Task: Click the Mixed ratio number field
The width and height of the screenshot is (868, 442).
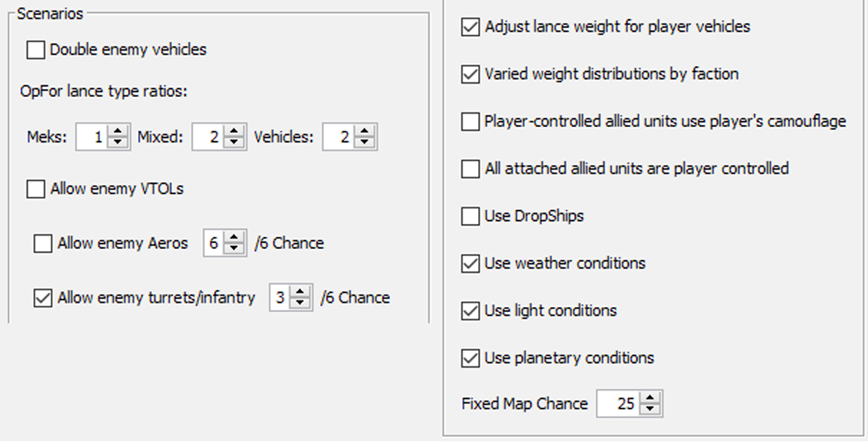Action: tap(208, 137)
